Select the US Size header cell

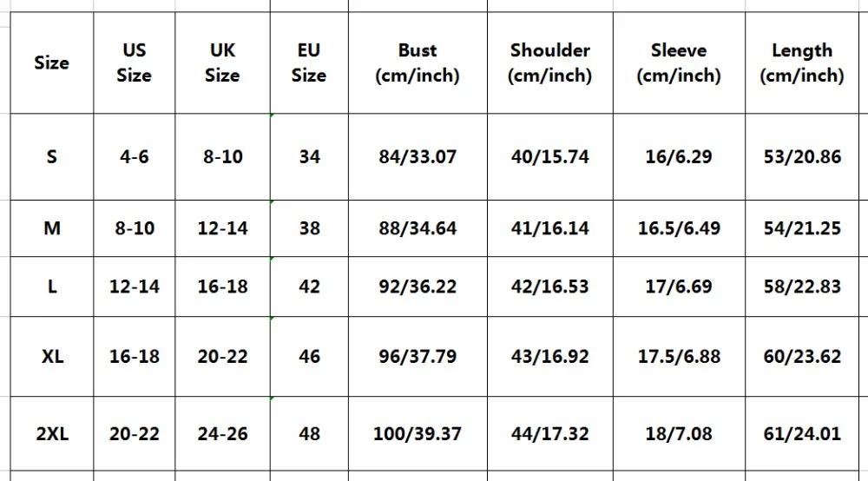135,63
